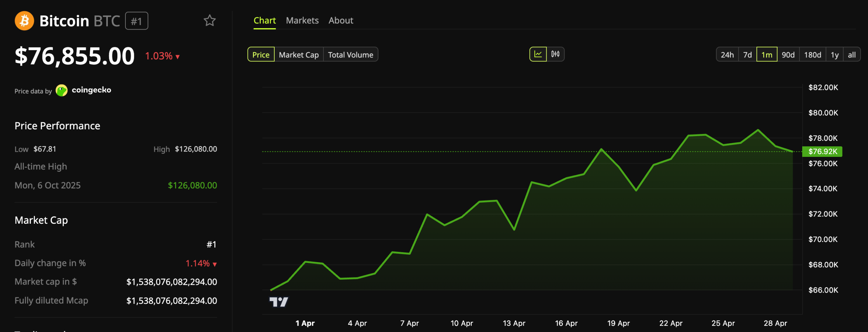Open the About tab
868x332 pixels.
point(341,20)
